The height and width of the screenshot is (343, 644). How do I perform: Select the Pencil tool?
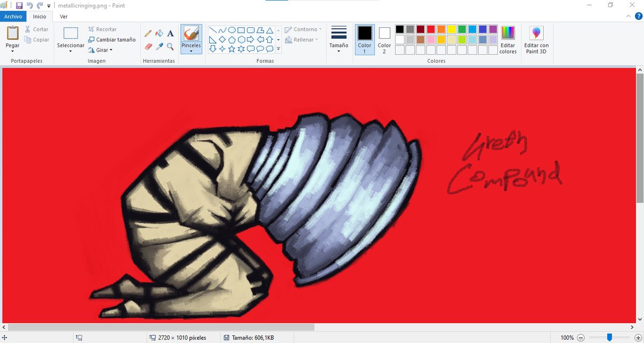pyautogui.click(x=148, y=33)
